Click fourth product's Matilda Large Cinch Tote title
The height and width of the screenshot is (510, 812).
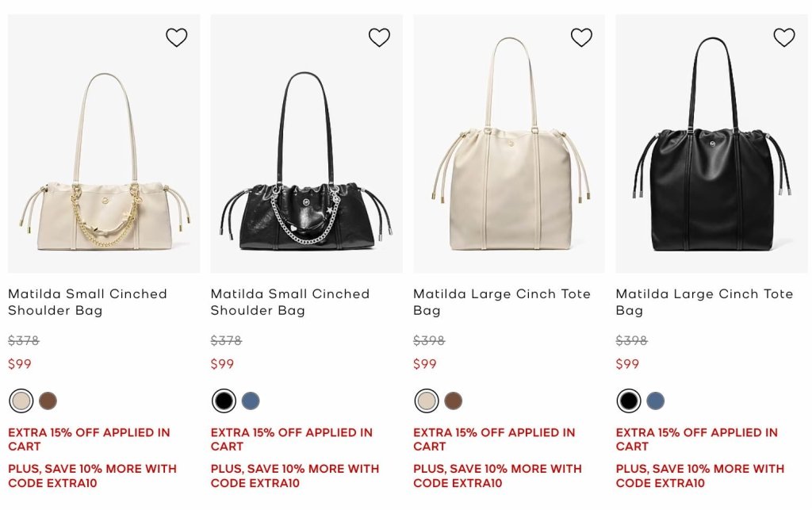point(704,302)
